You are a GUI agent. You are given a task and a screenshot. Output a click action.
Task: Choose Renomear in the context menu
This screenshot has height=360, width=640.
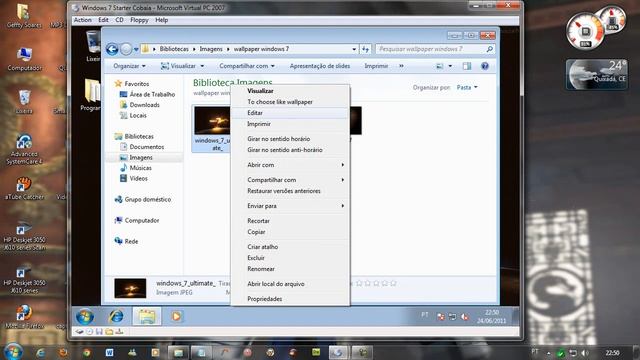click(290, 269)
